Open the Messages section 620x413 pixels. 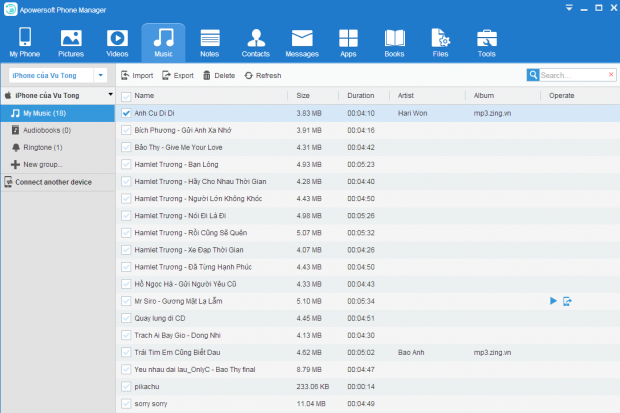click(x=302, y=42)
